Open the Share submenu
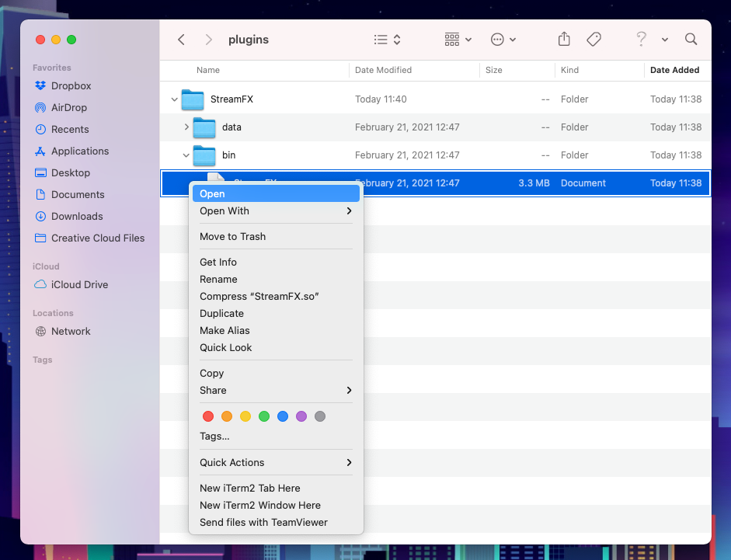This screenshot has height=560, width=731. [x=276, y=390]
